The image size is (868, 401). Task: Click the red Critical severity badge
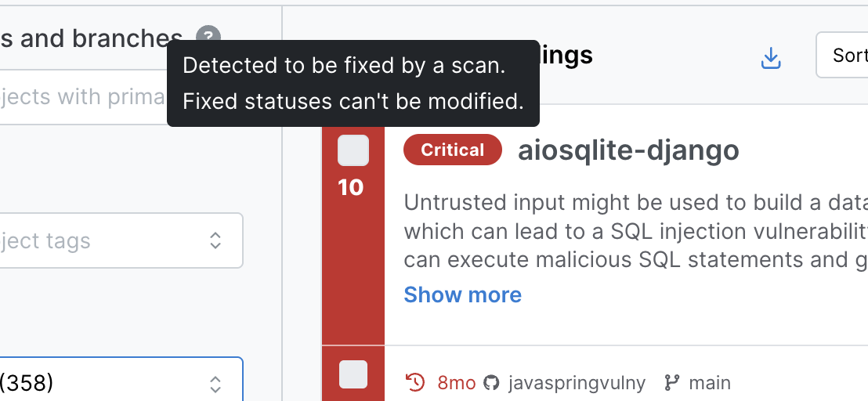pos(452,150)
